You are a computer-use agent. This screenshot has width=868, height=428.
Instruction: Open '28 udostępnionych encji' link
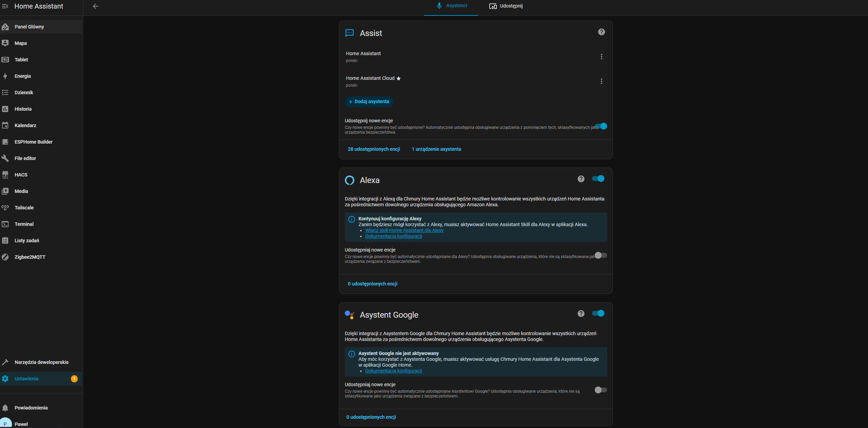(x=374, y=149)
